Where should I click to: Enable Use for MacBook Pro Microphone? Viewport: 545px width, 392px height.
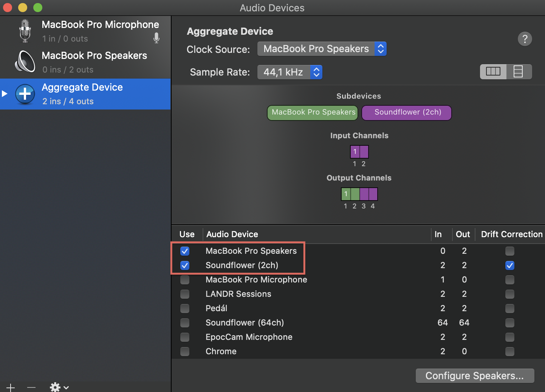point(185,280)
